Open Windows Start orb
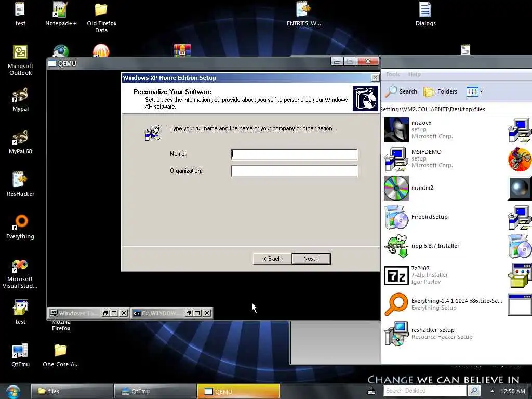This screenshot has width=532, height=399. (13, 392)
